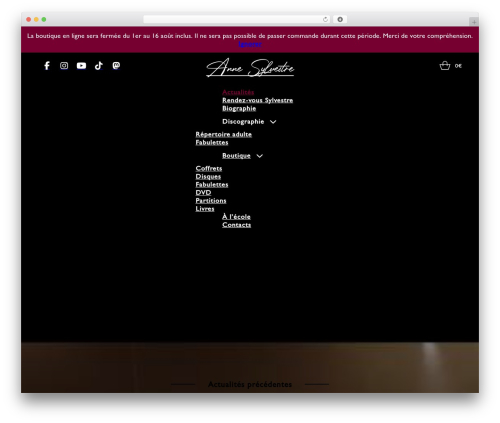The height and width of the screenshot is (423, 500).
Task: Collapse the Boutique chevron
Action: point(260,156)
